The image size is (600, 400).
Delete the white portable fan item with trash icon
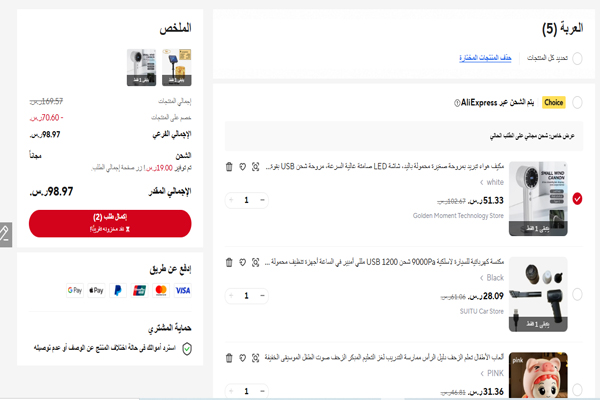coord(229,167)
